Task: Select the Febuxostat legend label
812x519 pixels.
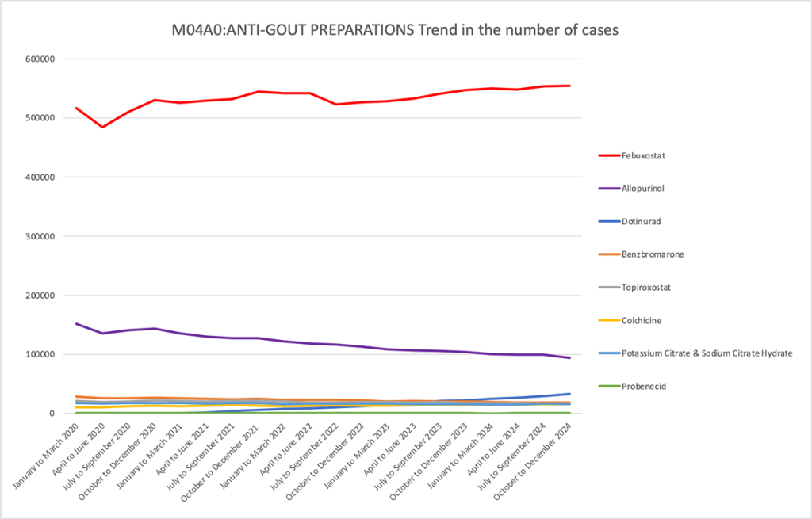Action: point(642,155)
